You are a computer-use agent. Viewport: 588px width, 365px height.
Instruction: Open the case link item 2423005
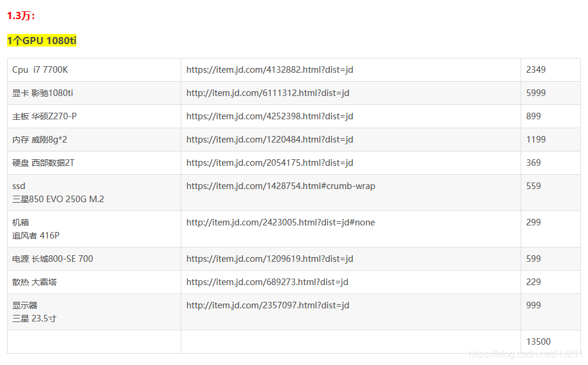280,222
